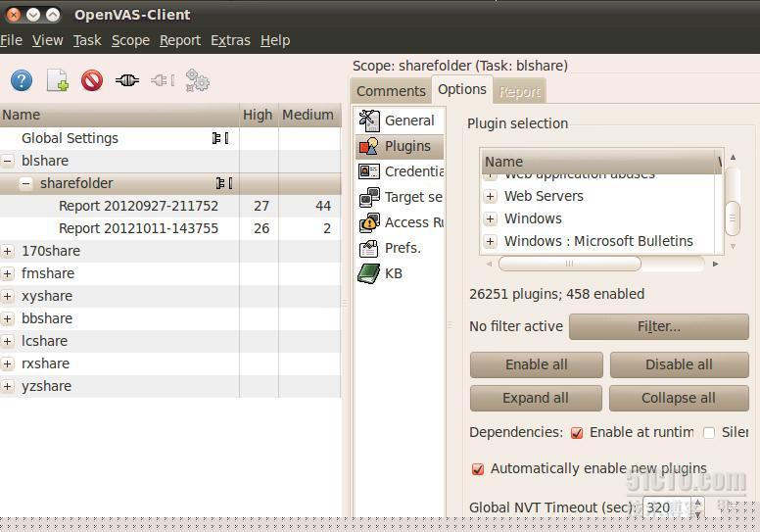This screenshot has width=760, height=532.
Task: Click the Enable all button
Action: (536, 364)
